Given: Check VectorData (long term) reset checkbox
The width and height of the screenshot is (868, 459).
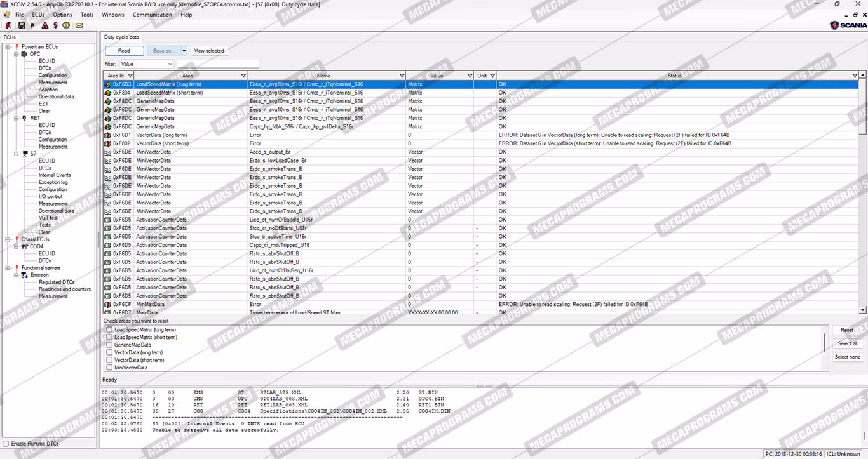Looking at the screenshot, I should pyautogui.click(x=109, y=352).
